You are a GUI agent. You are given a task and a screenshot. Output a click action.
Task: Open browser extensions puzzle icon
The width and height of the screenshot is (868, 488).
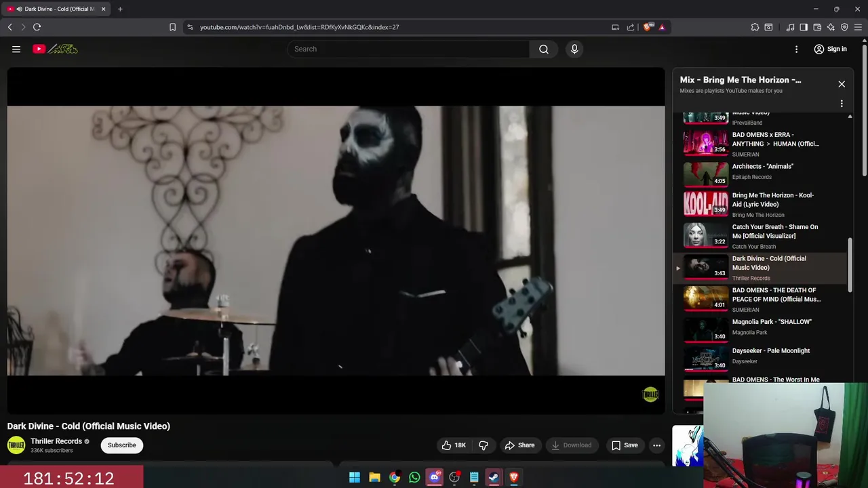point(755,27)
